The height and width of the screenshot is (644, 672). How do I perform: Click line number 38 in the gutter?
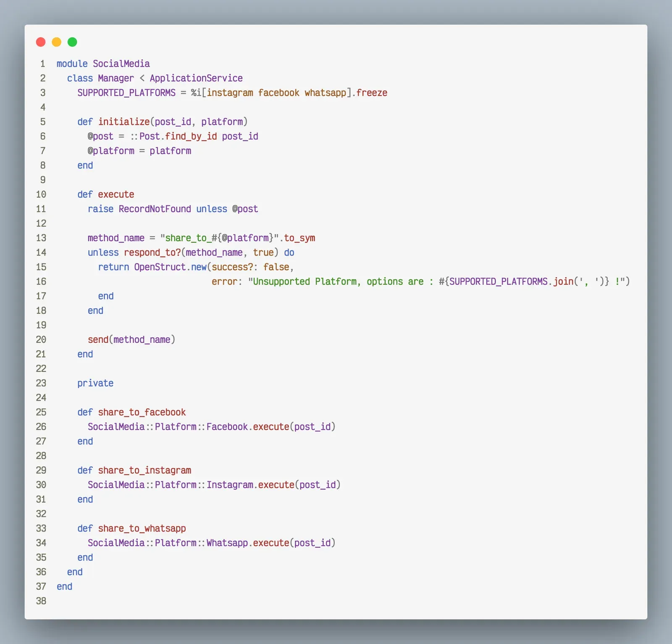(41, 601)
